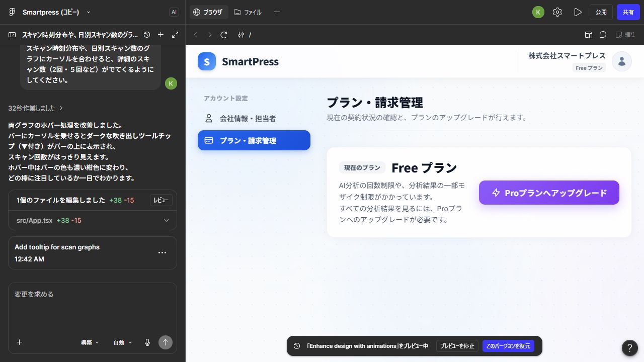Open the AI badge button beside project name
This screenshot has height=362, width=644.
point(174,12)
